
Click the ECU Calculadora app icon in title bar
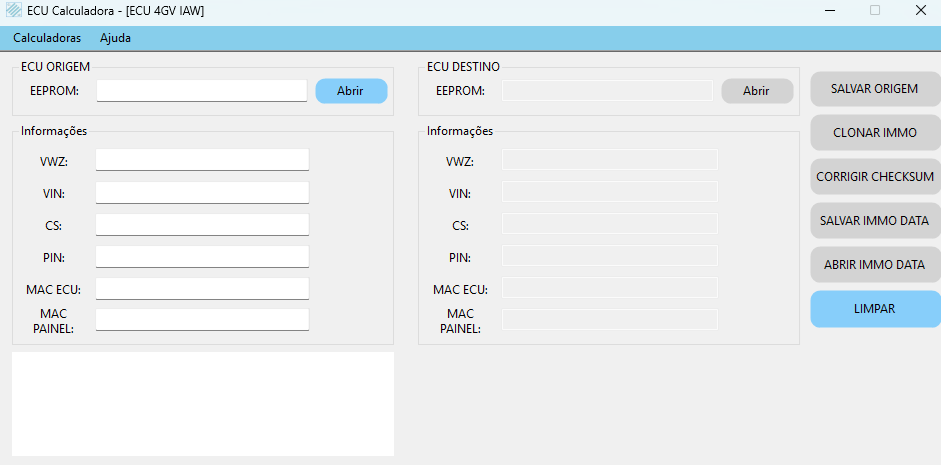click(14, 10)
